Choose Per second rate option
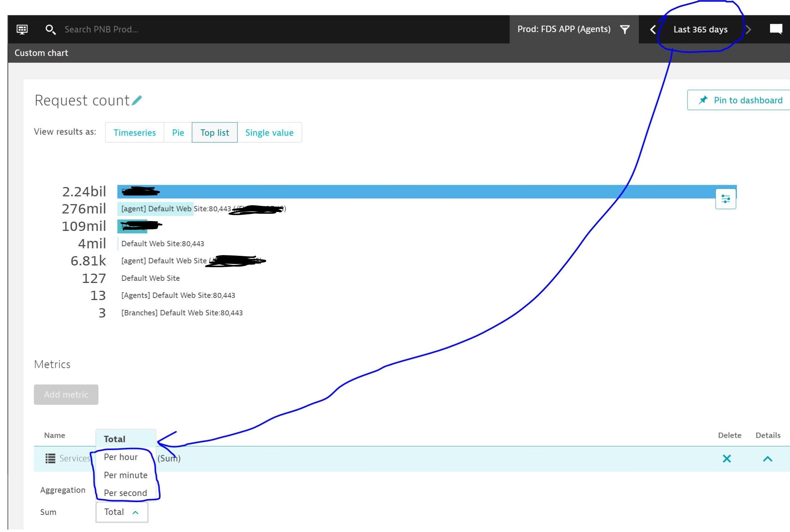 coord(125,493)
